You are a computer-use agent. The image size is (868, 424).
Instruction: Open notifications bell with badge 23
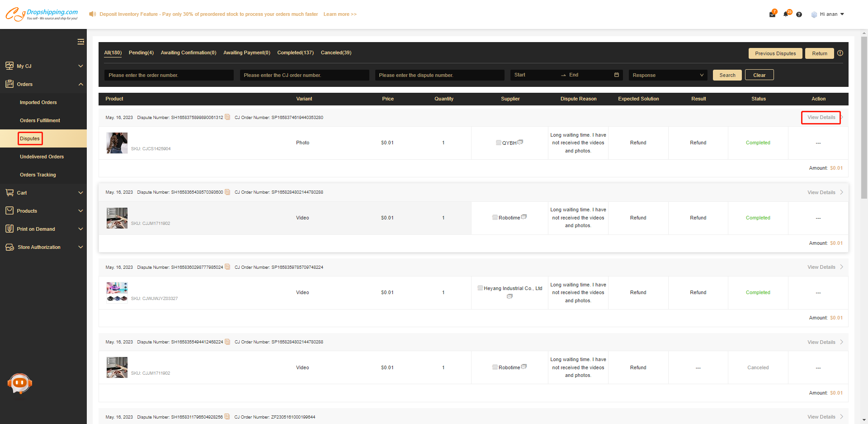click(786, 14)
